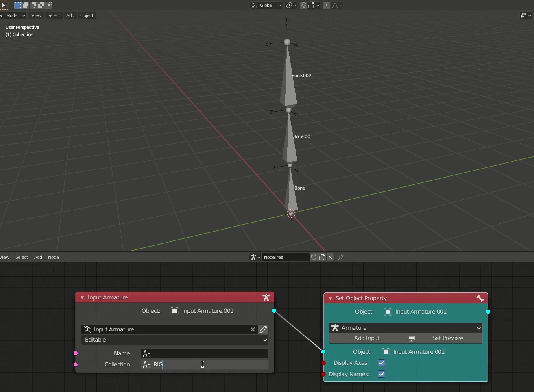Click the Input Armature node cyan output socket

(x=274, y=311)
